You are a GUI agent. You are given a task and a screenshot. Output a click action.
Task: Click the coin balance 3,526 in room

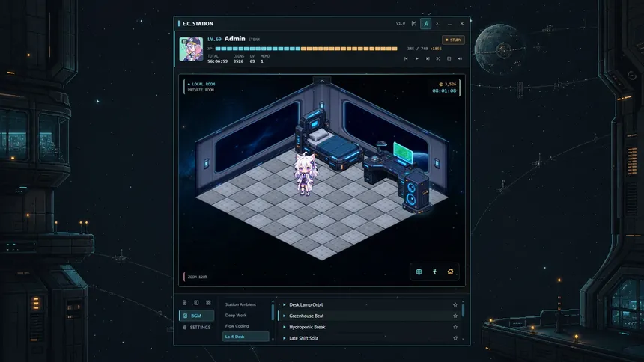(x=448, y=84)
